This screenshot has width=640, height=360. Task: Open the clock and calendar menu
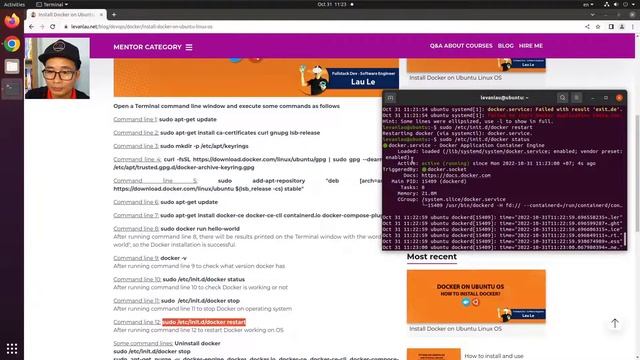[332, 4]
